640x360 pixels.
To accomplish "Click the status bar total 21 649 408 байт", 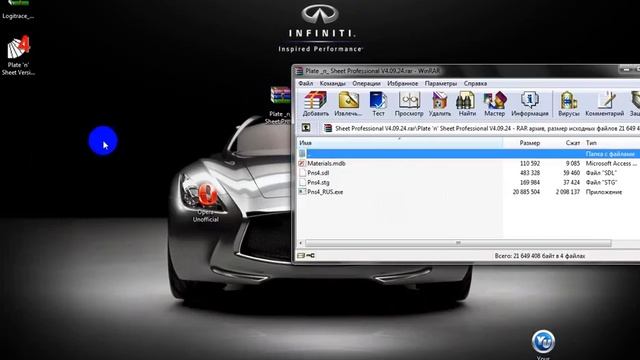I will [540, 256].
